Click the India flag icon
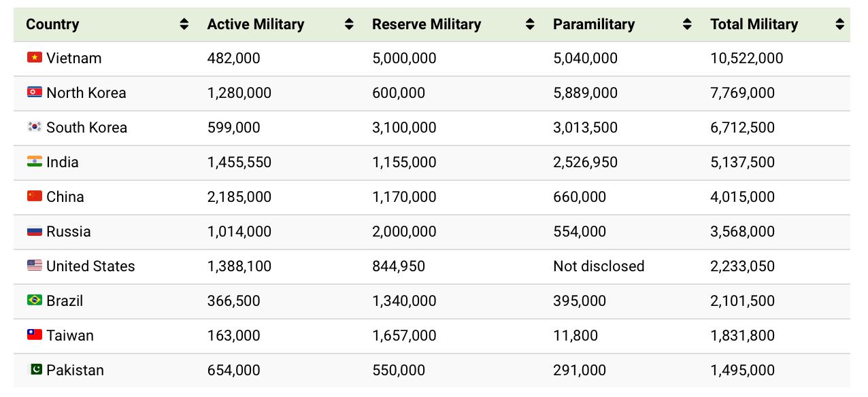This screenshot has width=868, height=397. tap(35, 162)
